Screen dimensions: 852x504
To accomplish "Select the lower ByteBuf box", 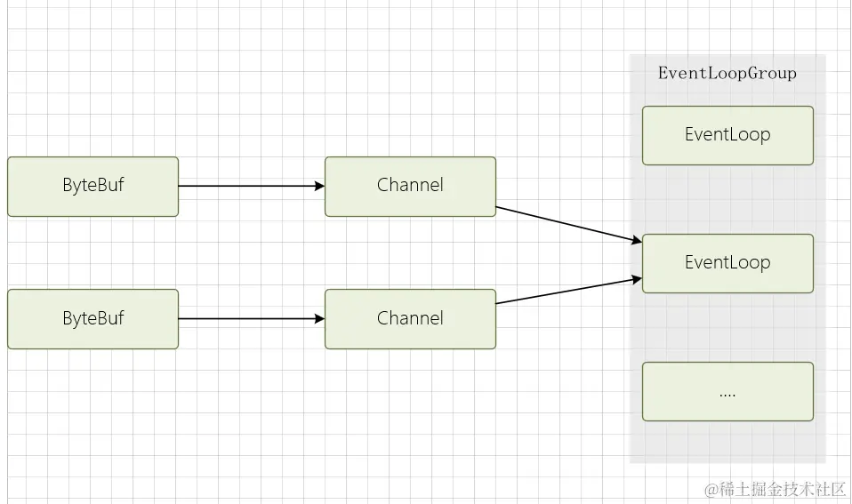I will (x=92, y=319).
